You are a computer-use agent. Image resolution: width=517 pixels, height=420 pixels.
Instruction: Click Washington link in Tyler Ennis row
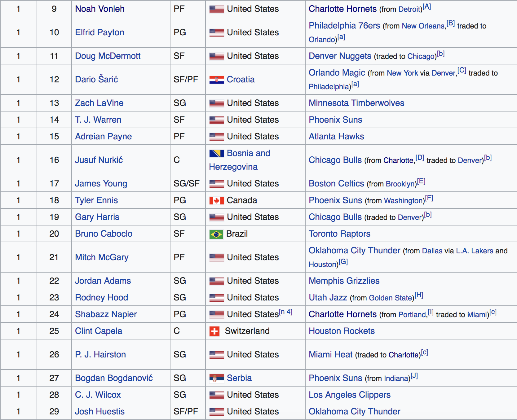[403, 201]
